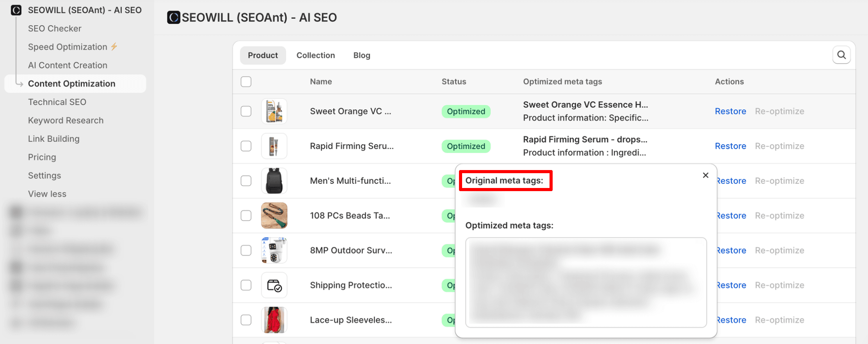This screenshot has width=868, height=344.
Task: Switch to the Blog tab
Action: [x=361, y=55]
